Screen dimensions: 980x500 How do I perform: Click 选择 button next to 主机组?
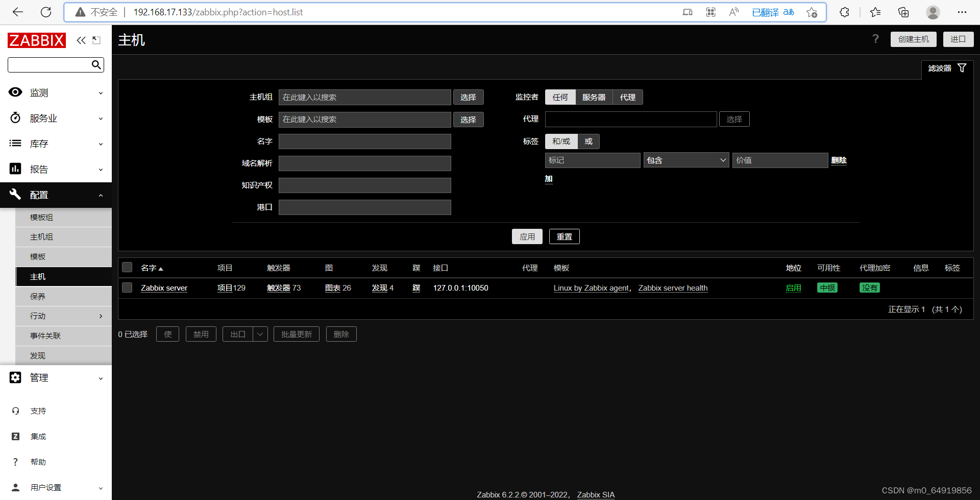pyautogui.click(x=468, y=97)
